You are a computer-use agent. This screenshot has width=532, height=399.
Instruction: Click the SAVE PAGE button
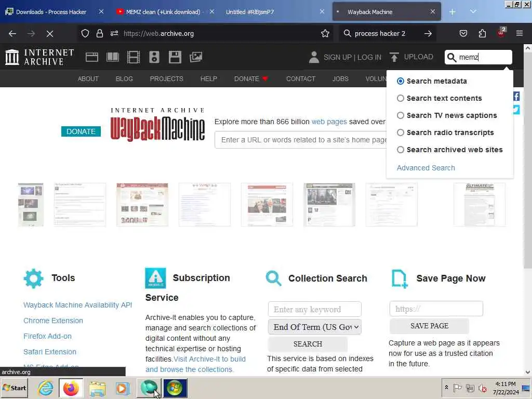coord(429,326)
